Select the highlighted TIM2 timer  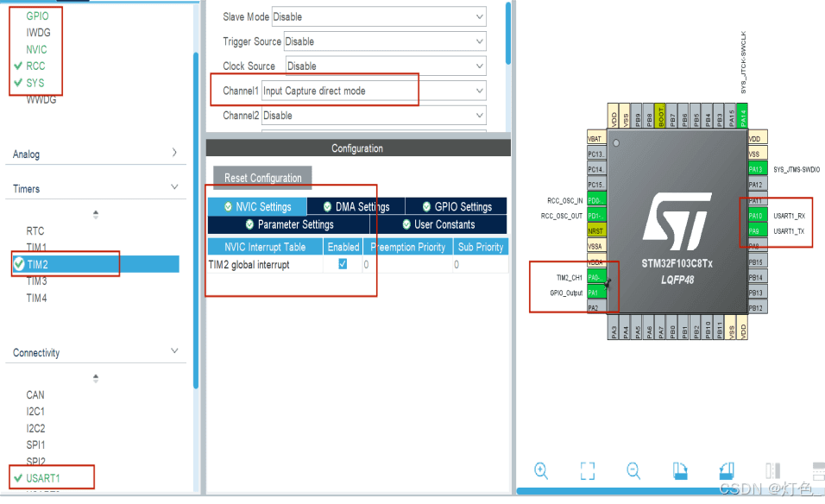(x=95, y=264)
